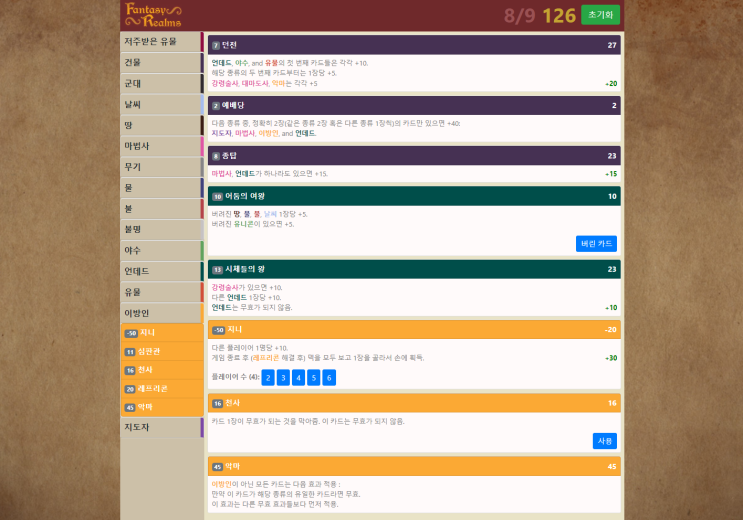Click the +15 bonus on the 종탑 card
Viewport: 743px width, 520px height.
tap(611, 174)
